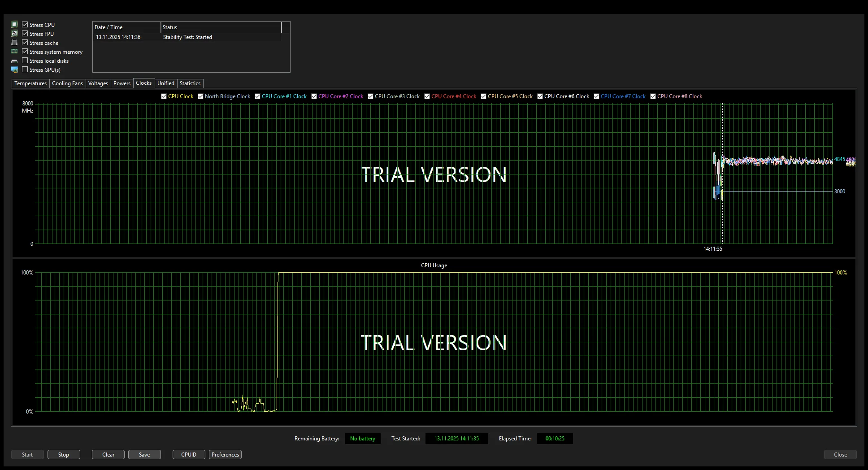
Task: Click the Stress system memory RAM icon
Action: click(x=14, y=52)
